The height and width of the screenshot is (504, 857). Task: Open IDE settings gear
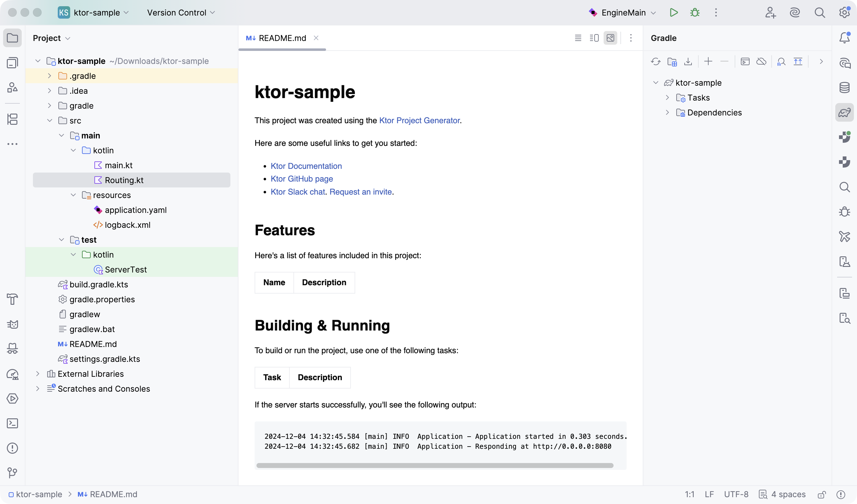(844, 13)
